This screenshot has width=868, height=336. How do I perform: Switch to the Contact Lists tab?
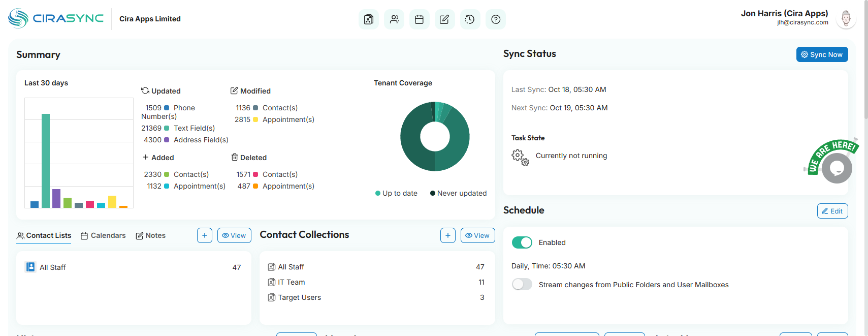tap(44, 235)
